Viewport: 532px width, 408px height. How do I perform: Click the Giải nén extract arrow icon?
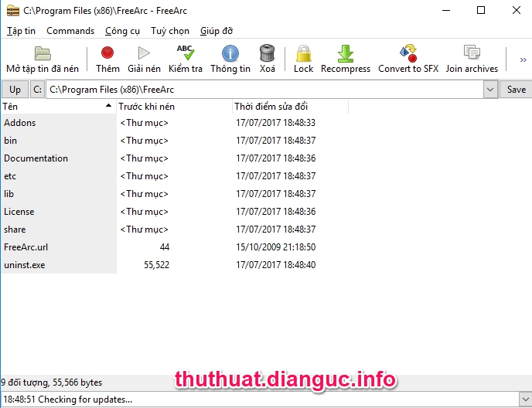click(x=144, y=53)
